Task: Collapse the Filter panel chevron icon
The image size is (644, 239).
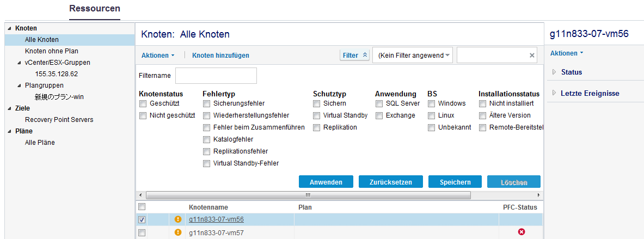Action: [x=365, y=55]
